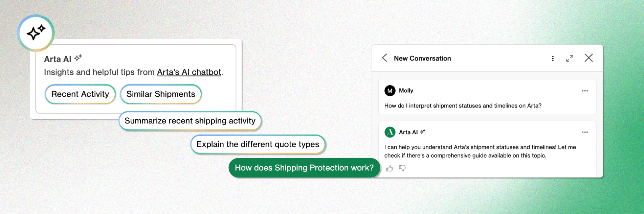Open the ellipsis menu on Arta AI's reply
Screen dimensions: 644x214
(x=585, y=132)
